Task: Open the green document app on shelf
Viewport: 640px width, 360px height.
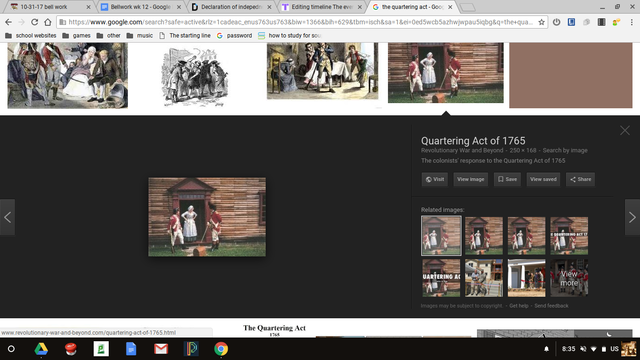Action: (x=101, y=349)
